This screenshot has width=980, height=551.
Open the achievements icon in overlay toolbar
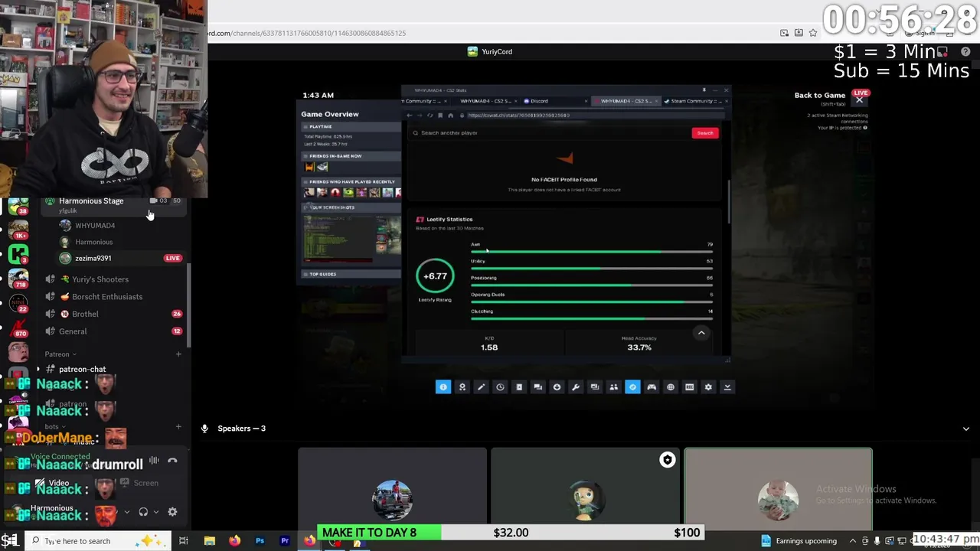point(462,387)
